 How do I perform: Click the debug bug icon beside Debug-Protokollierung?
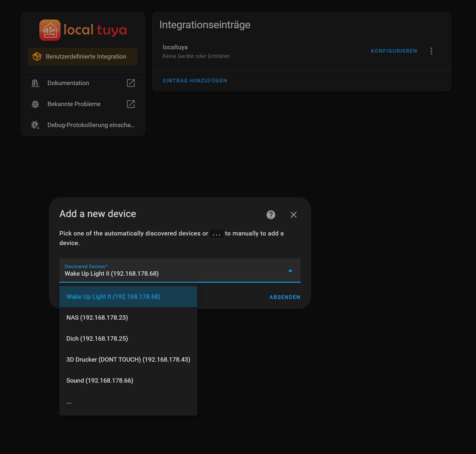[x=35, y=125]
